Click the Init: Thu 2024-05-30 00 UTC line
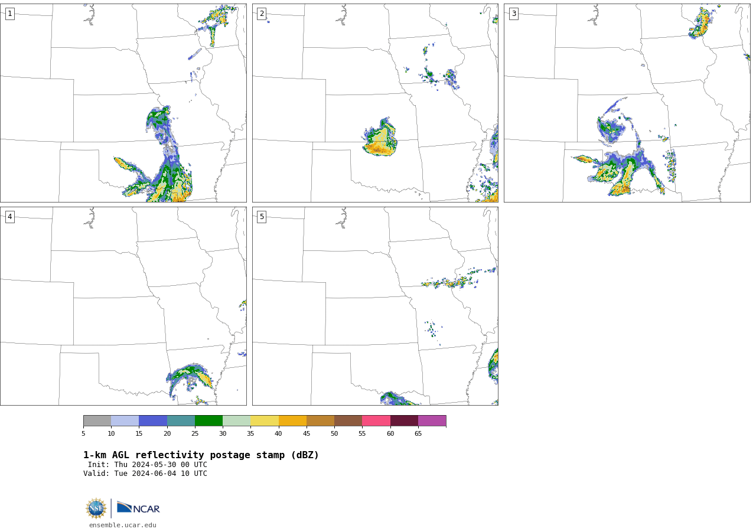Image resolution: width=756 pixels, height=532 pixels. (x=148, y=465)
